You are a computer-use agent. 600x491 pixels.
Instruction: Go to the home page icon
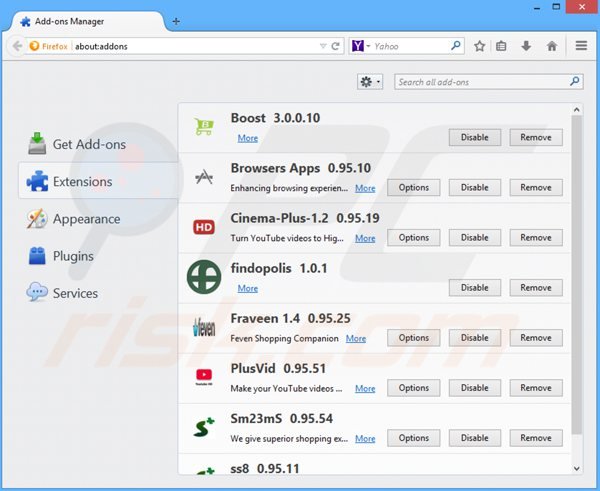coord(551,46)
